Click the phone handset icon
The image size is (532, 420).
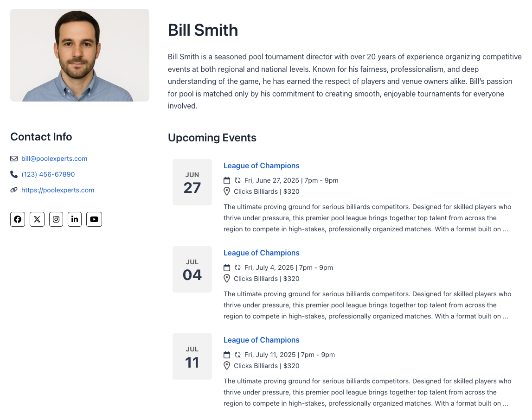tap(14, 174)
